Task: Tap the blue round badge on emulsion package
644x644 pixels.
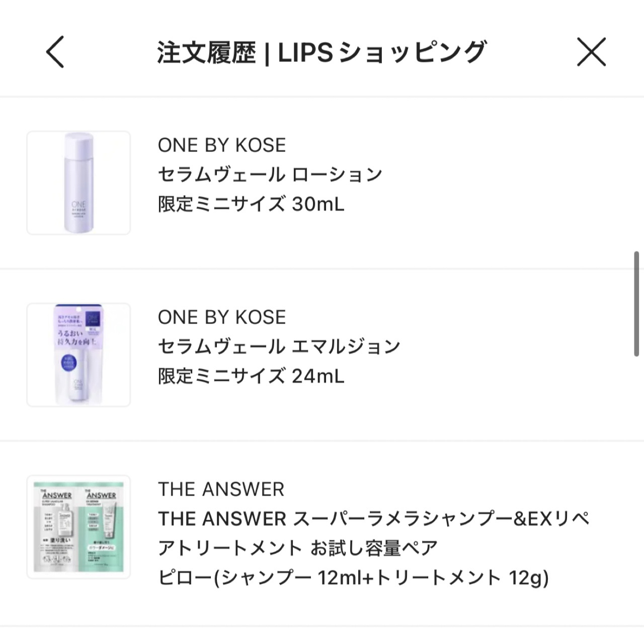Action: point(64,363)
